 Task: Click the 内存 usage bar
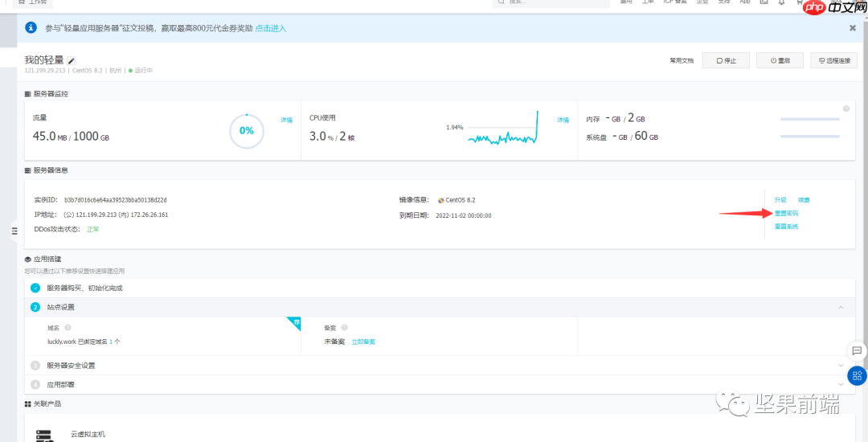pyautogui.click(x=810, y=119)
